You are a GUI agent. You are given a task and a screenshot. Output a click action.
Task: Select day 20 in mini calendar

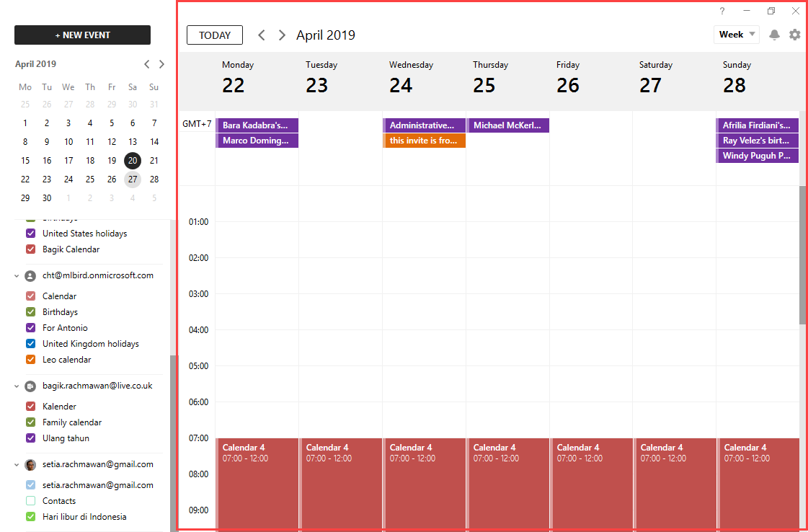[x=133, y=160]
